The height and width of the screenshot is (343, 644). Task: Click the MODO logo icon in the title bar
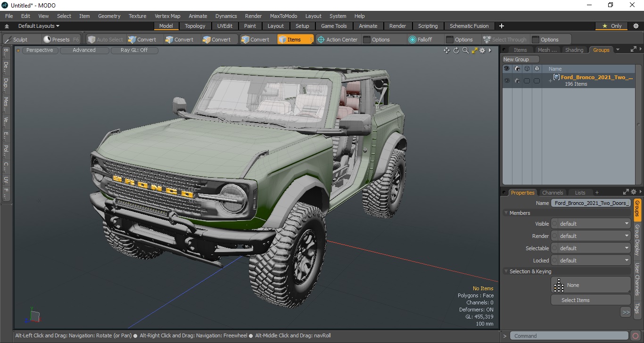(x=5, y=5)
